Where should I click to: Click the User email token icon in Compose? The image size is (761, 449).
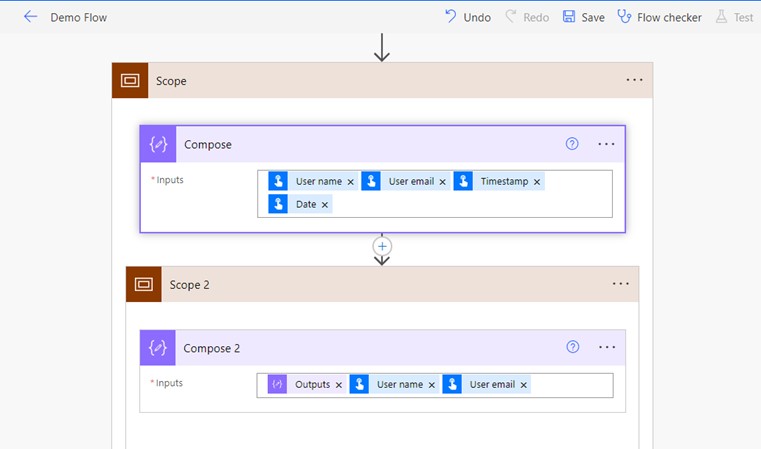click(x=371, y=181)
